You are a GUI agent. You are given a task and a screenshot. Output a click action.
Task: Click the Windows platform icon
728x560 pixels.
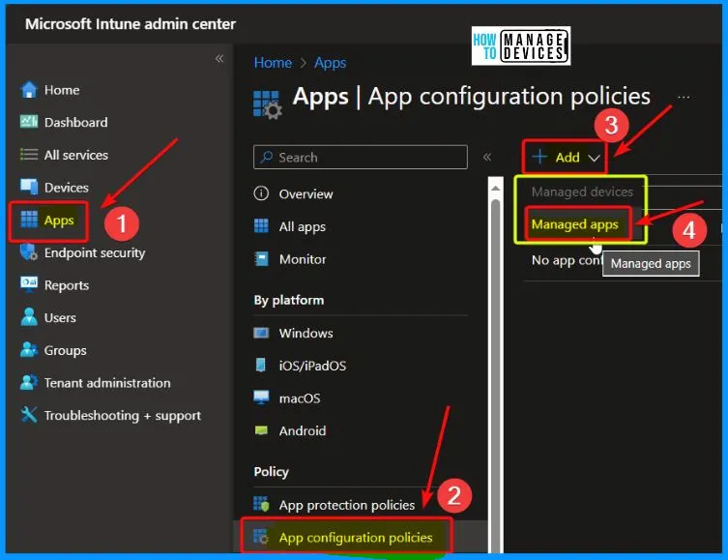(x=261, y=333)
